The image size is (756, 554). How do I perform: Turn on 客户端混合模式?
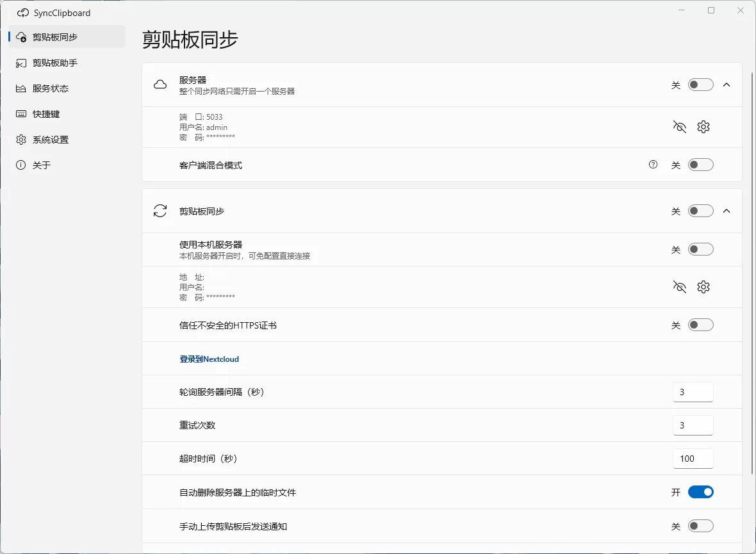pos(701,165)
